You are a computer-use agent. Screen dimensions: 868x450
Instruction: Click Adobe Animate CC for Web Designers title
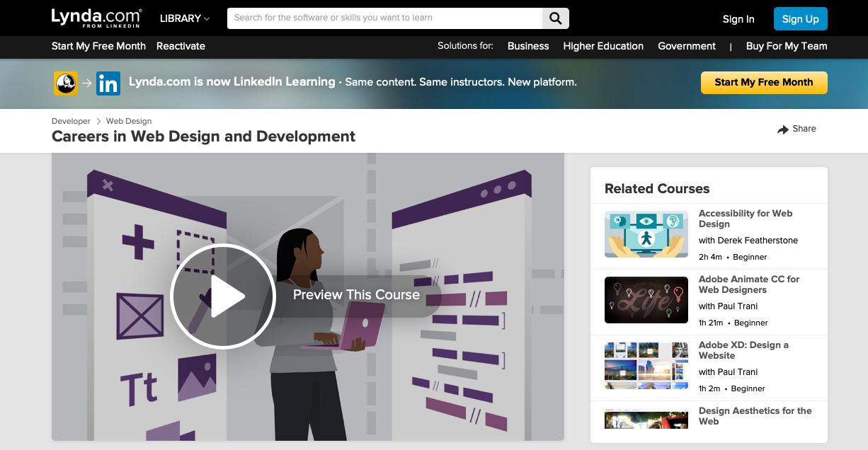[749, 284]
